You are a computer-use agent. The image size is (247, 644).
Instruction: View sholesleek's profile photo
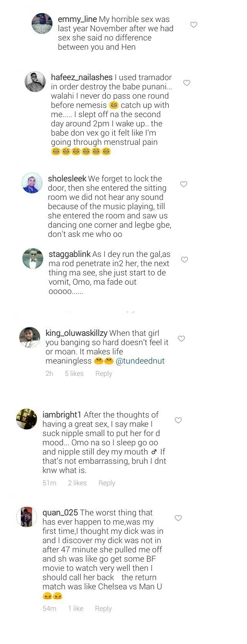pyautogui.click(x=32, y=183)
